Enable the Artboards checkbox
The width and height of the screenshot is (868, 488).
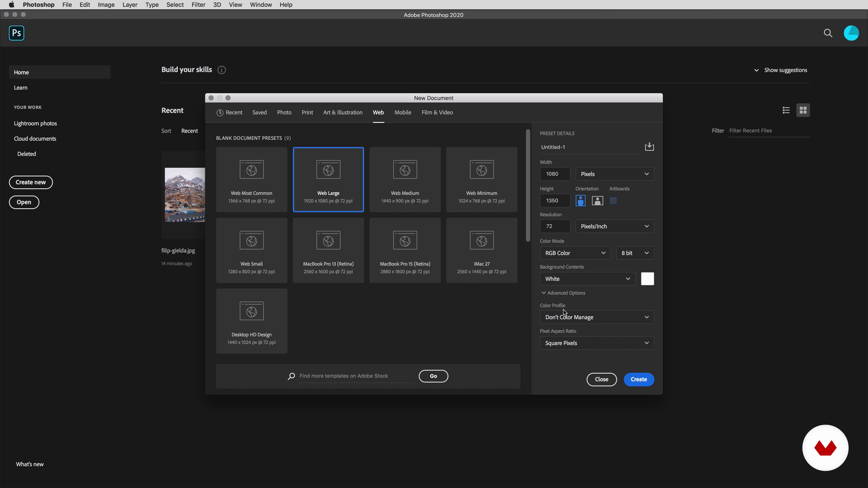[x=613, y=201]
